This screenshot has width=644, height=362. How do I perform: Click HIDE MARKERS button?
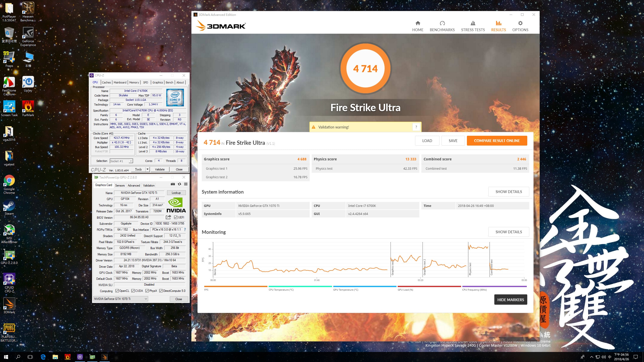pos(510,300)
